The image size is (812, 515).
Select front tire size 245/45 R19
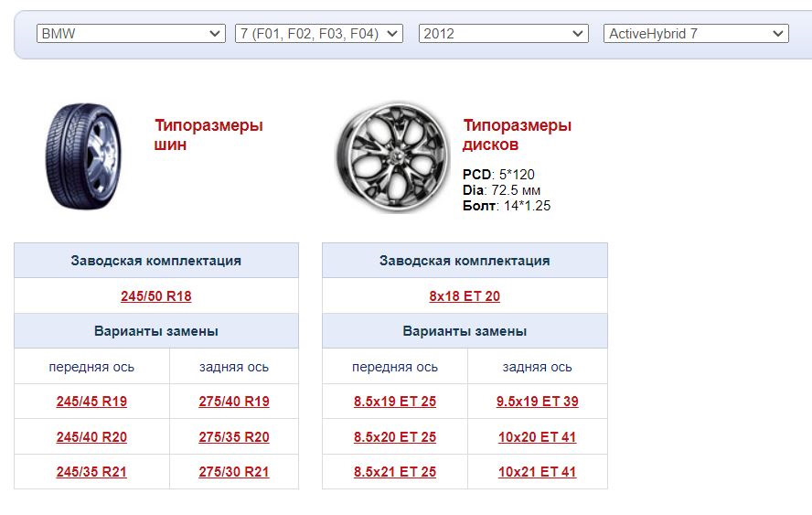point(91,402)
